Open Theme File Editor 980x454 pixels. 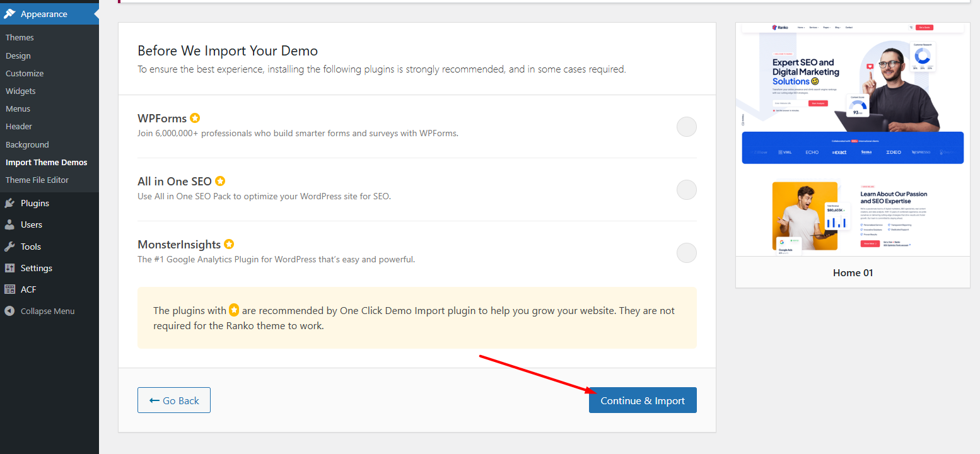[x=37, y=180]
